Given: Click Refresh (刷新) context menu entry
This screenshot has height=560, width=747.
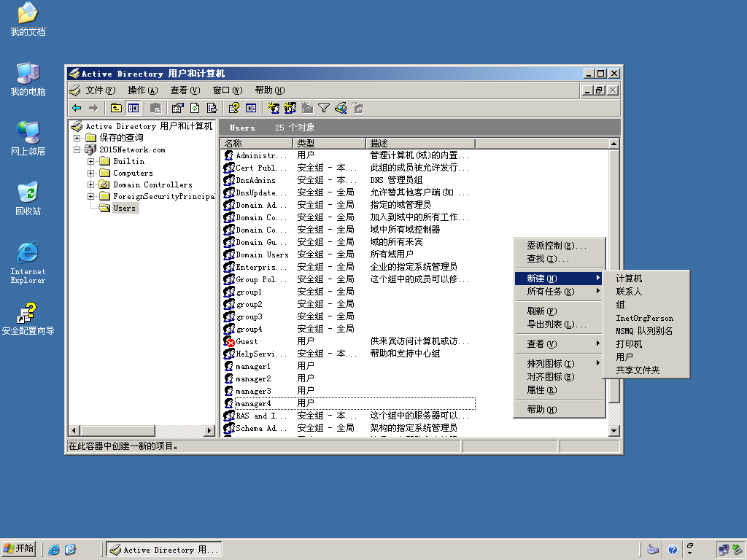Looking at the screenshot, I should [x=559, y=311].
